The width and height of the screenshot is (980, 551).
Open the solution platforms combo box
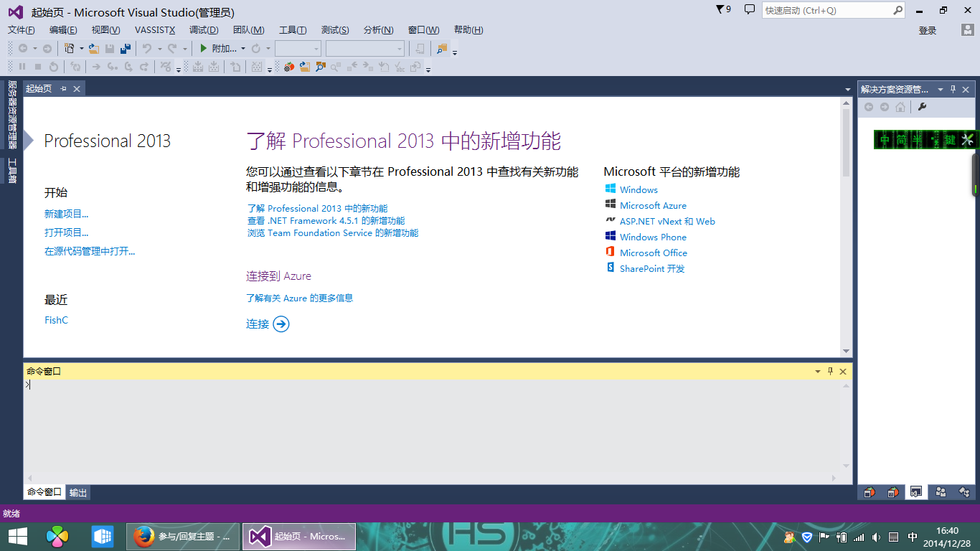365,48
